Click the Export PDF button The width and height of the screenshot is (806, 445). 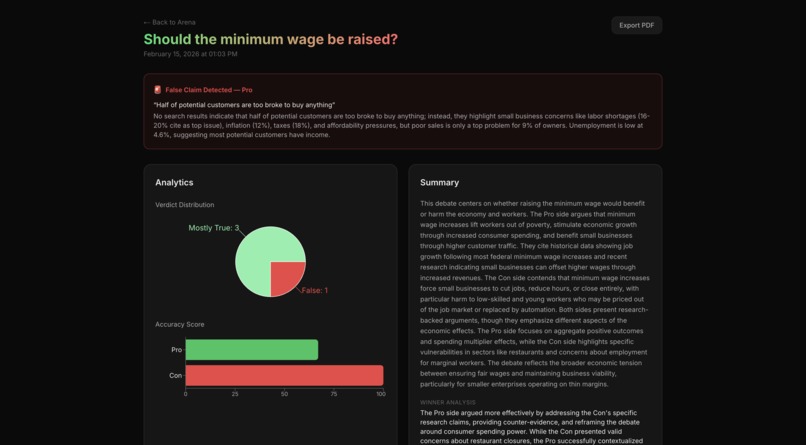(636, 25)
